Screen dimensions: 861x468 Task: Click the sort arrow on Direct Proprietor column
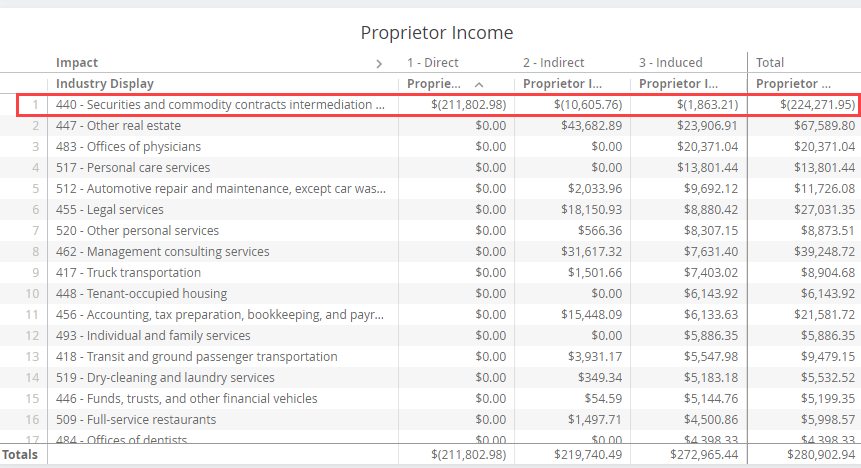479,84
